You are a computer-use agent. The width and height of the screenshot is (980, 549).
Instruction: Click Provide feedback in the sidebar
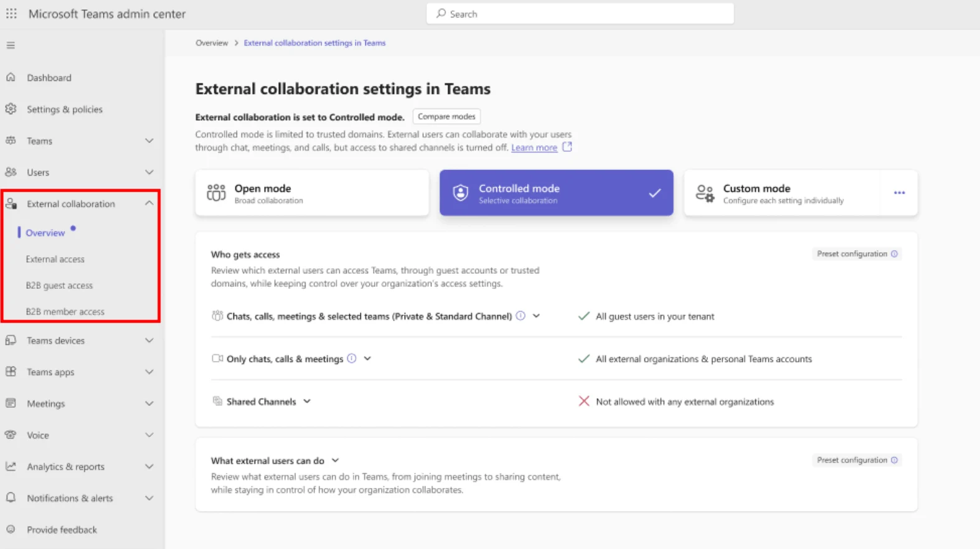[62, 530]
